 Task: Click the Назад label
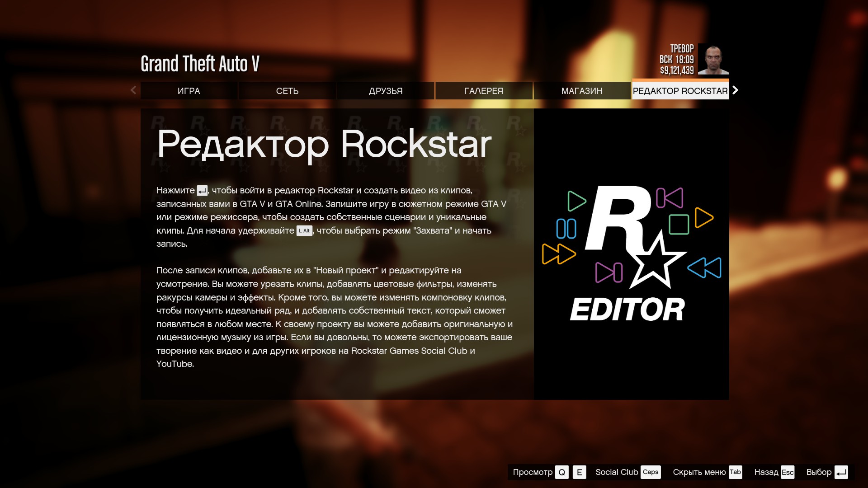[766, 472]
